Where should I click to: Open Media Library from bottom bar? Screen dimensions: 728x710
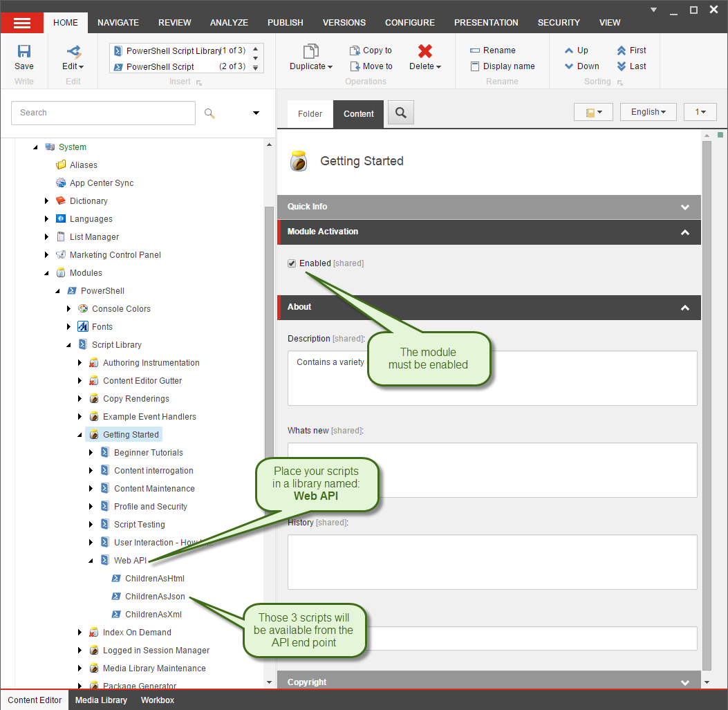101,700
